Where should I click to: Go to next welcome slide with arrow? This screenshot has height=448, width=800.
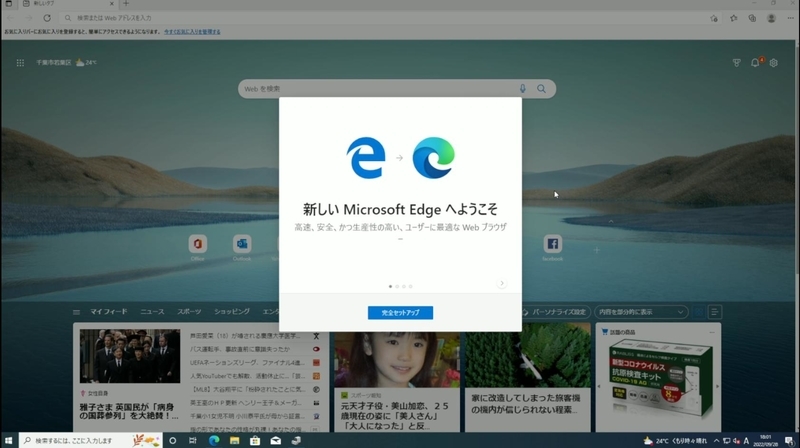click(x=502, y=283)
